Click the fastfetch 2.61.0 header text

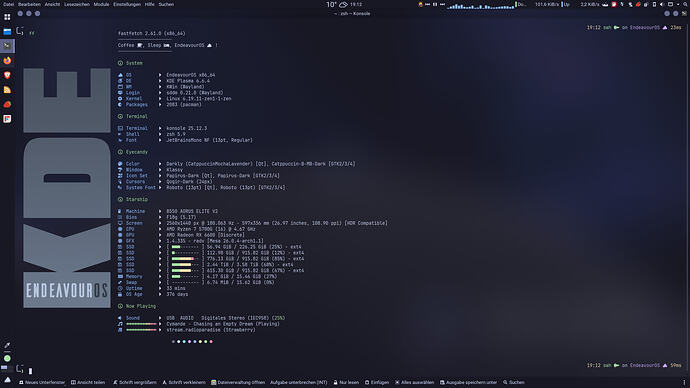point(151,33)
